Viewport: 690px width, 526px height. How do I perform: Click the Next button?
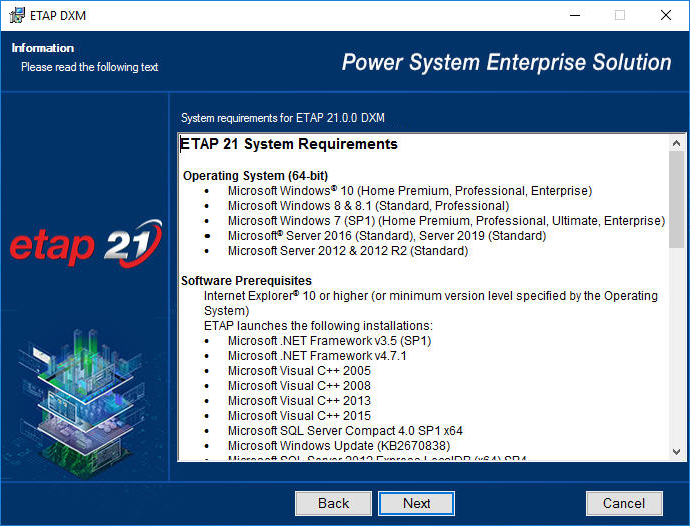coord(416,503)
